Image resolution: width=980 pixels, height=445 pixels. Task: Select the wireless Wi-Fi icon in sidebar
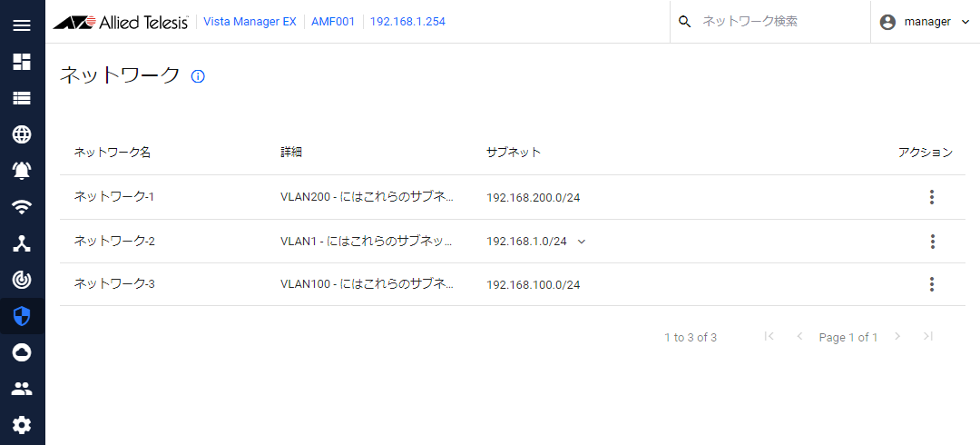22,207
